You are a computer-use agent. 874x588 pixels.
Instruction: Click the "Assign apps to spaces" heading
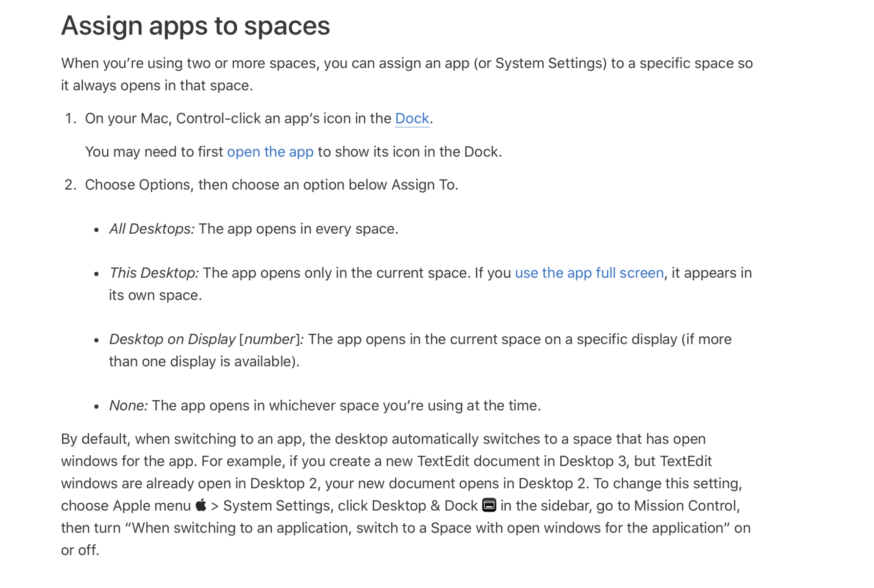(x=195, y=26)
